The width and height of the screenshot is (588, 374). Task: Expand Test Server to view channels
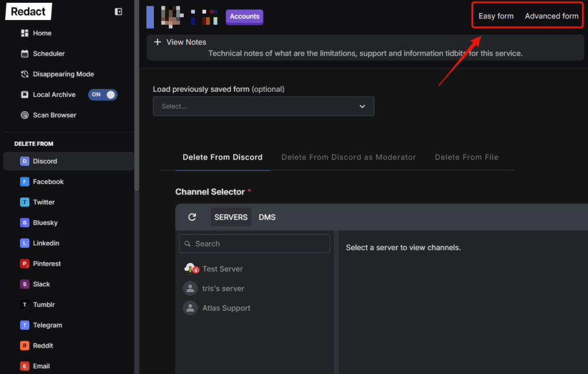point(222,269)
